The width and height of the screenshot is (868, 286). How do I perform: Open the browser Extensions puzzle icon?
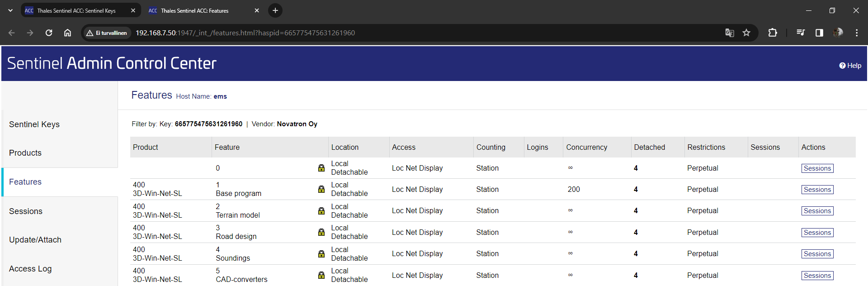click(x=773, y=33)
